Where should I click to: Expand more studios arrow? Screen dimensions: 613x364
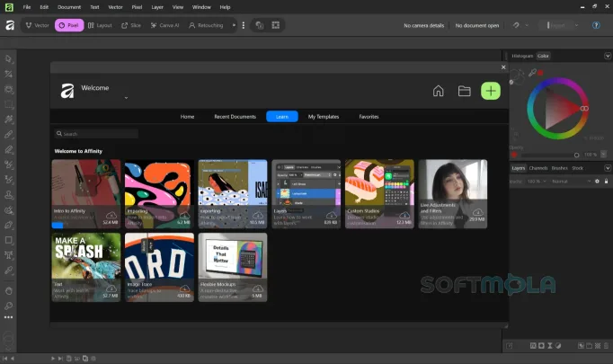(x=234, y=25)
